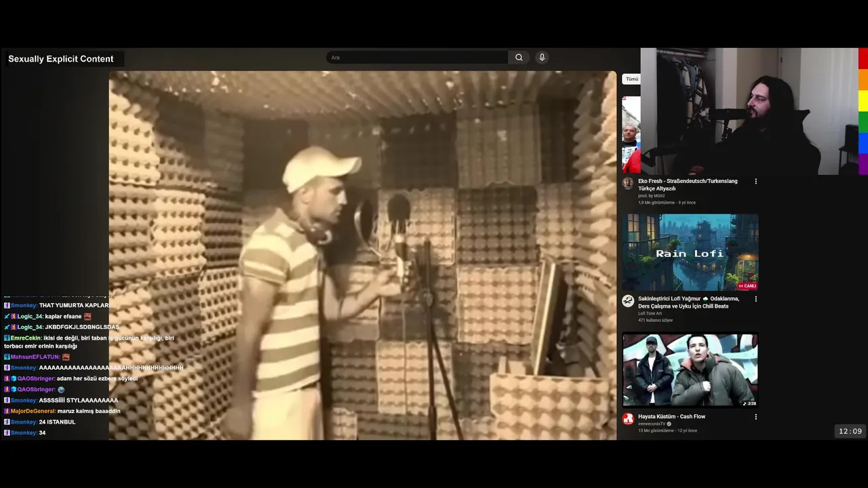Click Eko Fresh channel avatar icon
Viewport: 868px width, 488px height.
[x=628, y=183]
